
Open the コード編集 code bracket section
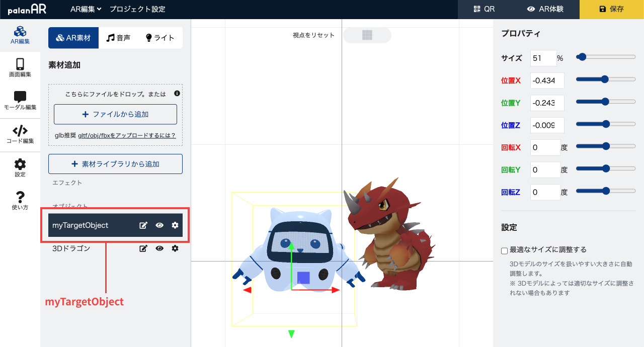point(20,135)
